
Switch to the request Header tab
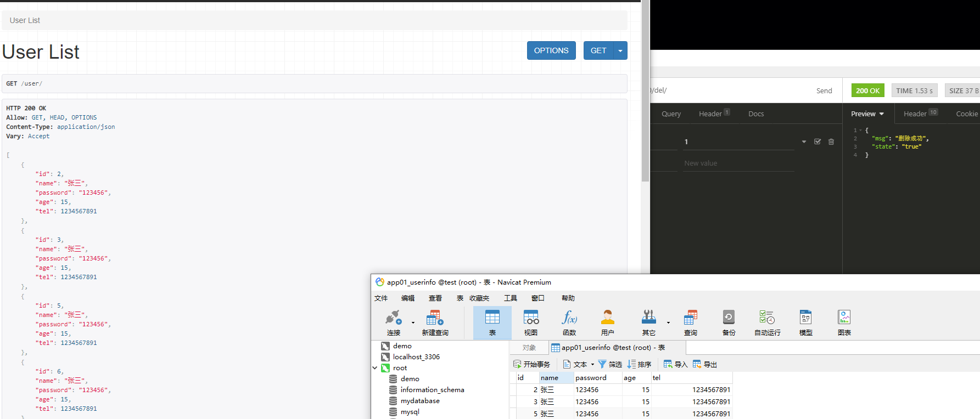click(714, 114)
